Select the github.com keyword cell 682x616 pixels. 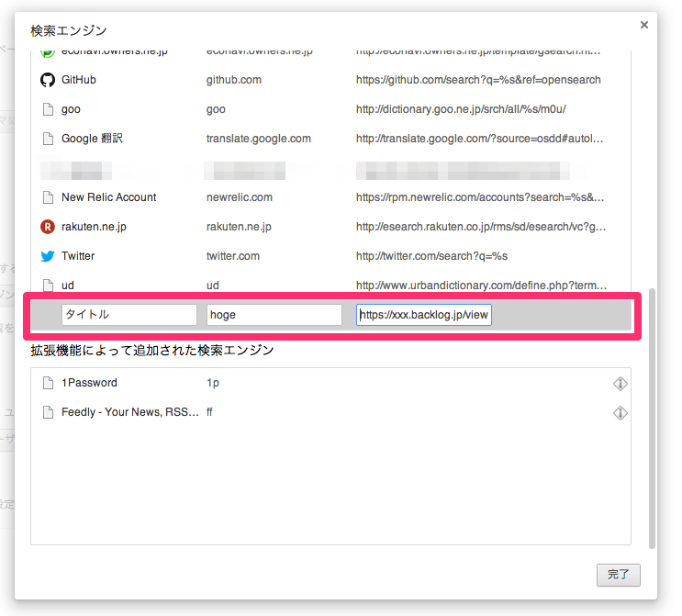click(x=233, y=80)
